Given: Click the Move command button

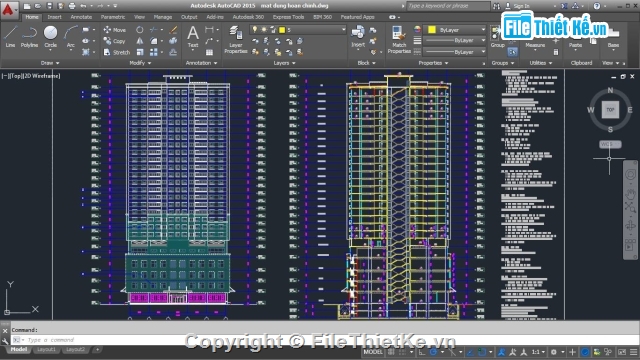Looking at the screenshot, I should [x=115, y=30].
